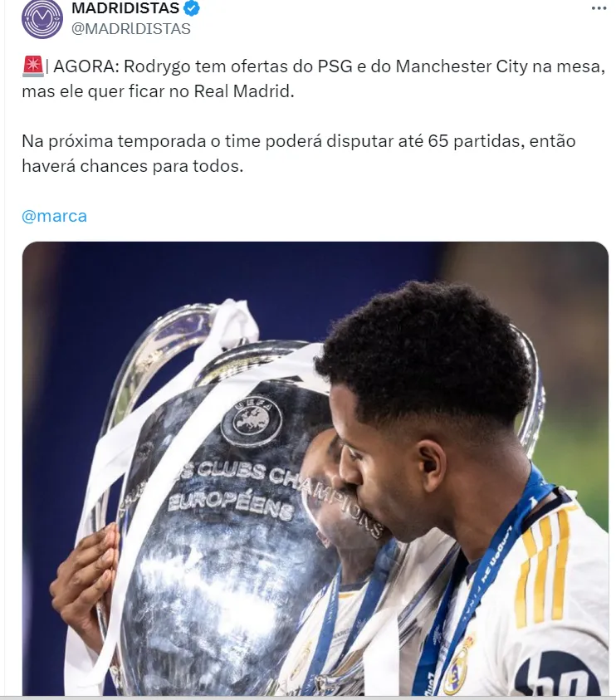Click the MADRIDISTAS display name
The image size is (616, 700).
pos(125,7)
